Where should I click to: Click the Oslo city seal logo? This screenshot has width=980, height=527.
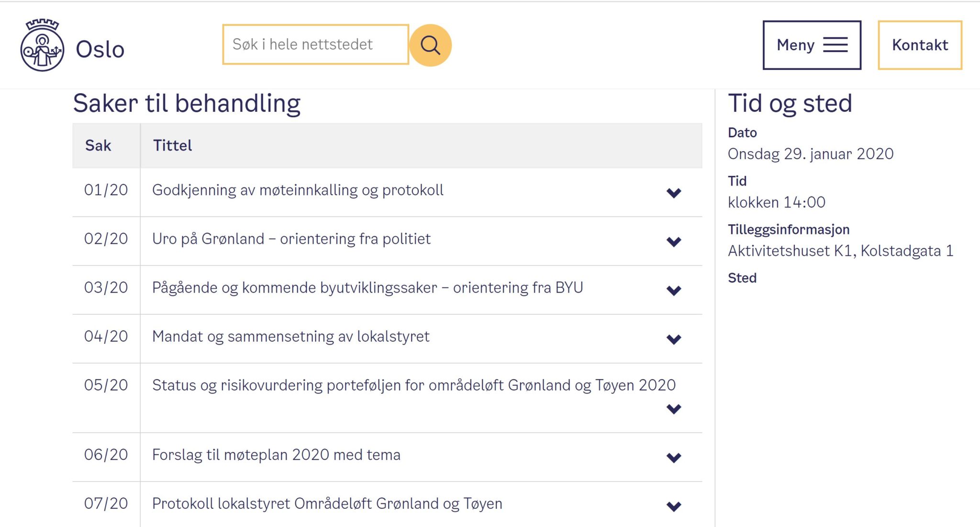[42, 46]
